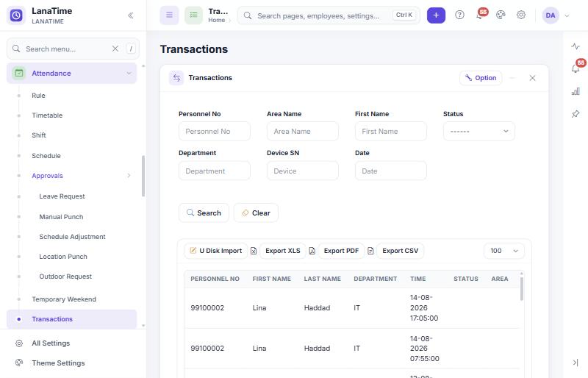Open the Shift menu item
Viewport: 588px width, 378px height.
(39, 135)
